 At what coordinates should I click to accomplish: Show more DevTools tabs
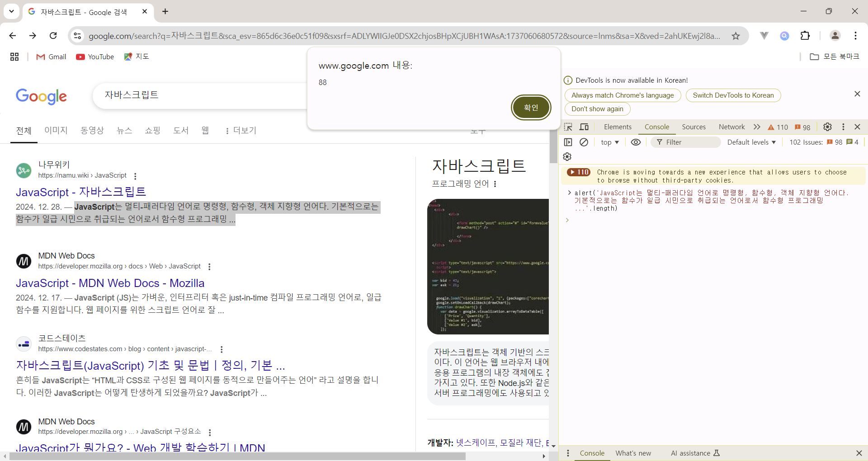[x=757, y=127]
